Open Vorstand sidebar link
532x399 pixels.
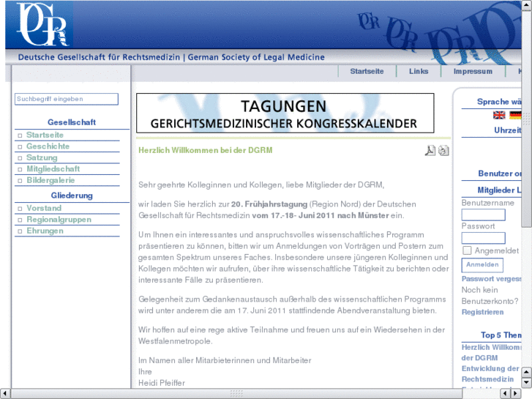coord(44,208)
